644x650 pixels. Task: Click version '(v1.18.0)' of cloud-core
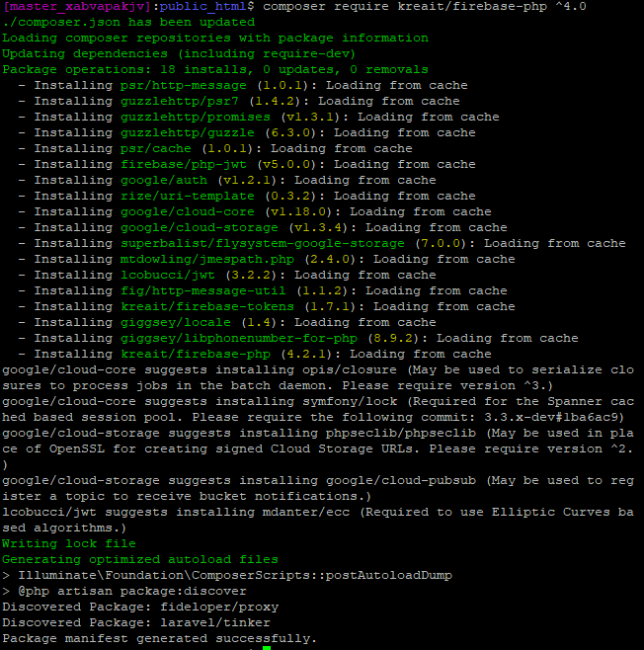tap(298, 211)
